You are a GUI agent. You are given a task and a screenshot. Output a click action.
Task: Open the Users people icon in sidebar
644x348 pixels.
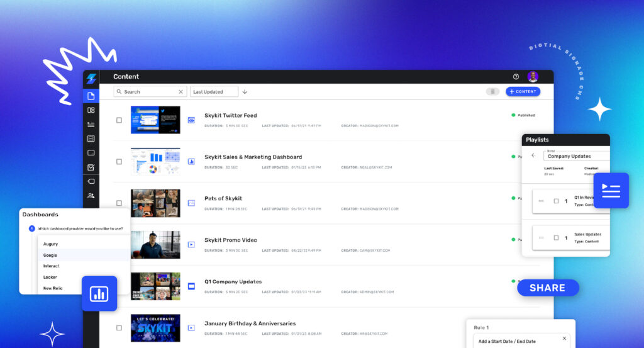tap(91, 196)
